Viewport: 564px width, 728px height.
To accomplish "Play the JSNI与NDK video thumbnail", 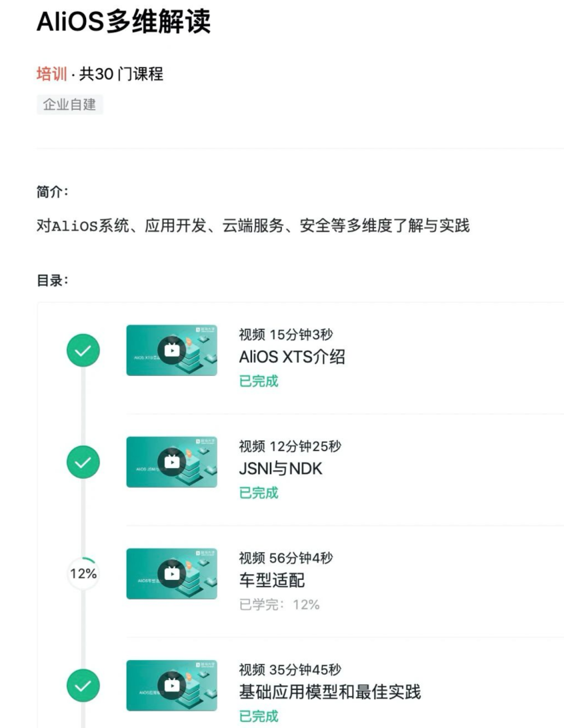I will pyautogui.click(x=171, y=462).
